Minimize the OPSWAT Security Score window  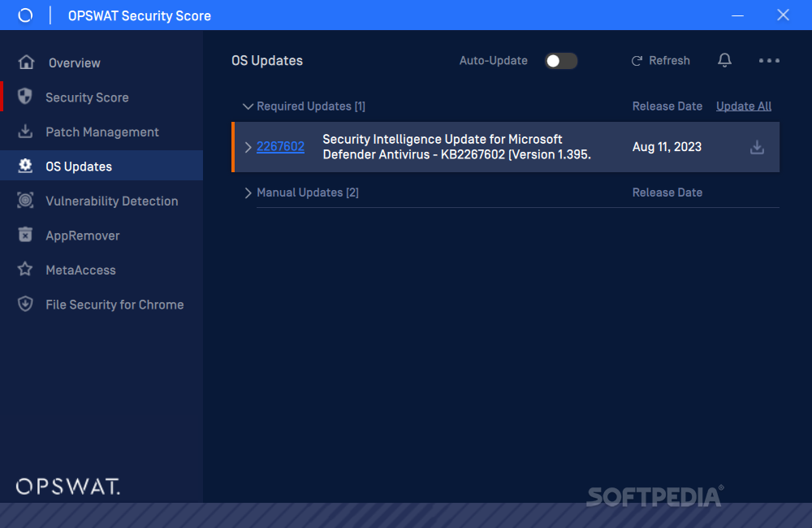[x=737, y=15]
